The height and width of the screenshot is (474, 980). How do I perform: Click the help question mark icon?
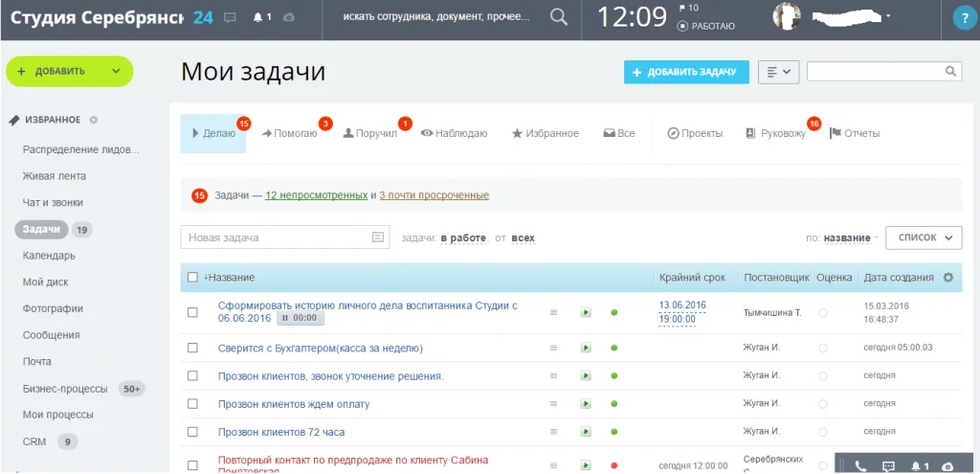point(962,18)
